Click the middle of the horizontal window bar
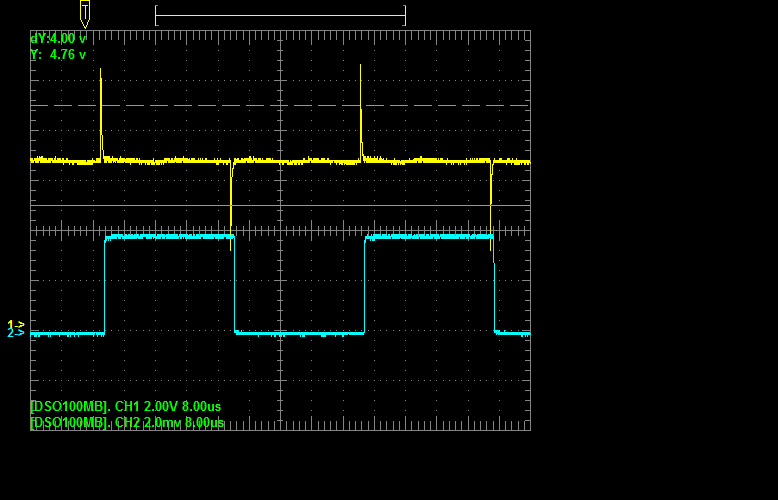778x500 pixels. [x=280, y=15]
